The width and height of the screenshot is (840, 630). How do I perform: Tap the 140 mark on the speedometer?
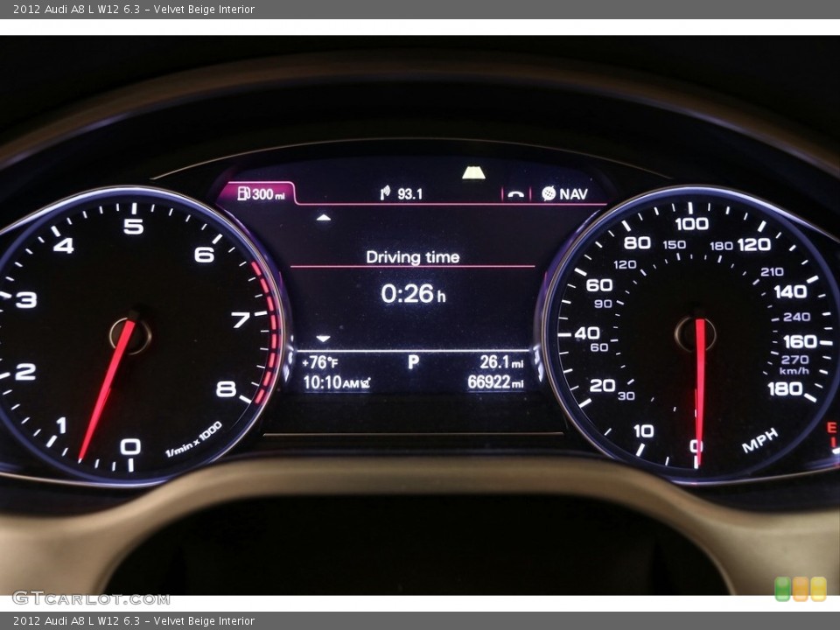[791, 292]
